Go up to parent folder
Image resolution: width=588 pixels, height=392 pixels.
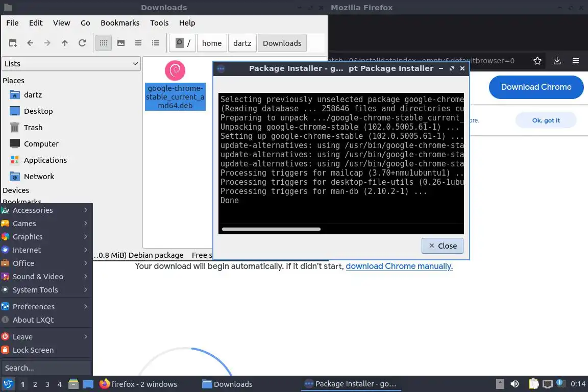point(65,43)
